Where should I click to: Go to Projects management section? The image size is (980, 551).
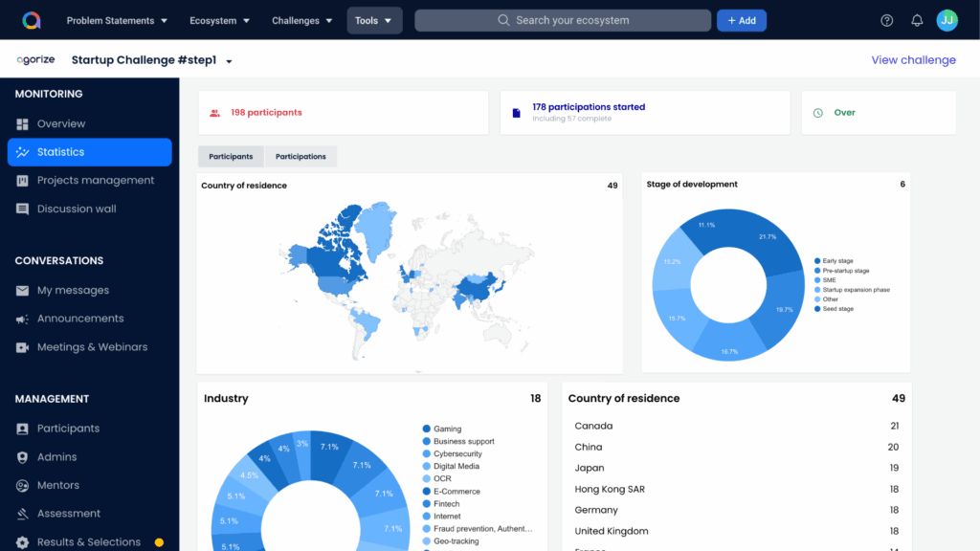[x=95, y=181]
